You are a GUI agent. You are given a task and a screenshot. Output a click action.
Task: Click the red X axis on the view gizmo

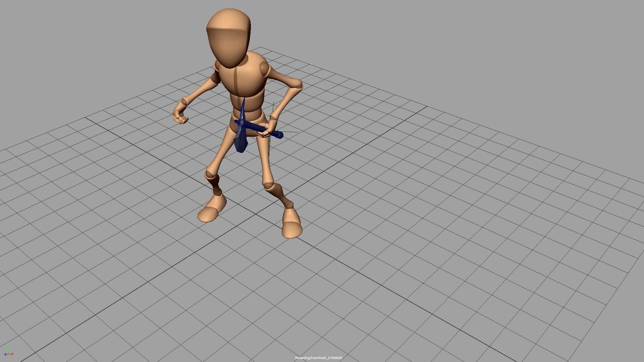click(x=12, y=354)
